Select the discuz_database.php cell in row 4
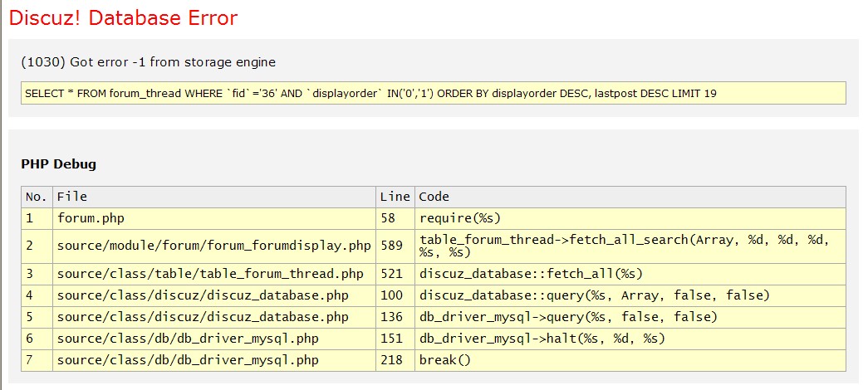Image resolution: width=868 pixels, height=390 pixels. (x=214, y=295)
